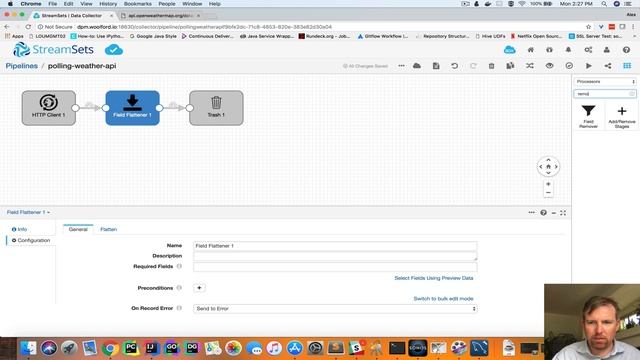Select the HTTP Client 1 stage
Image resolution: width=640 pixels, height=360 pixels.
tap(49, 108)
